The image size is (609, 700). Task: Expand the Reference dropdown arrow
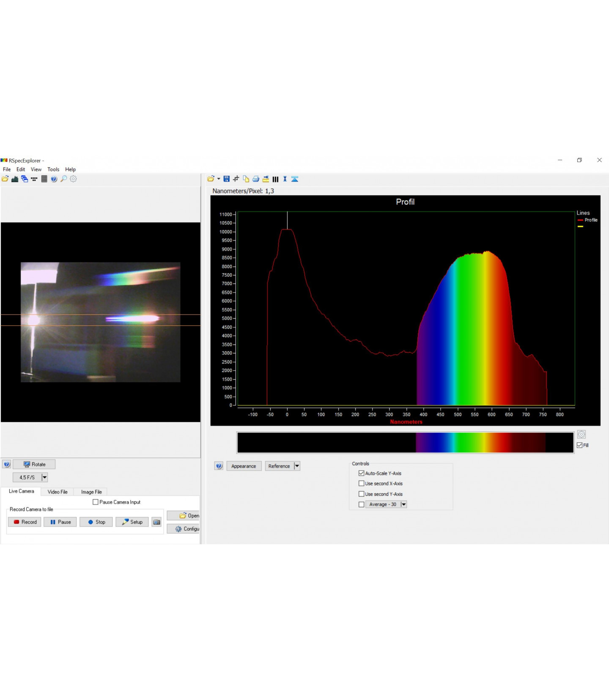[297, 466]
